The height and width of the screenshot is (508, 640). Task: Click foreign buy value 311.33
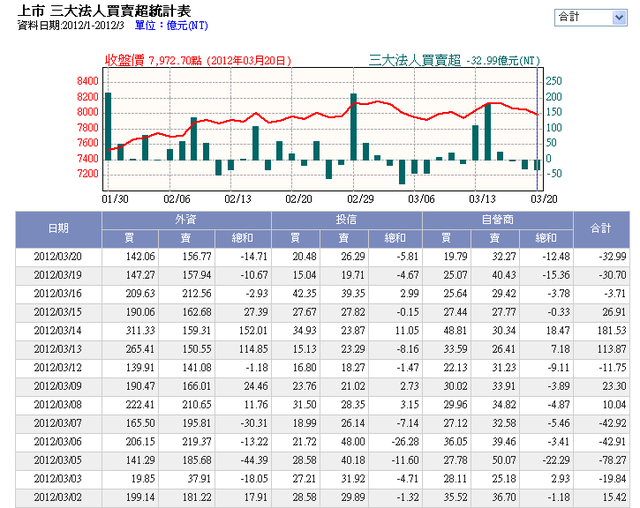[x=140, y=331]
